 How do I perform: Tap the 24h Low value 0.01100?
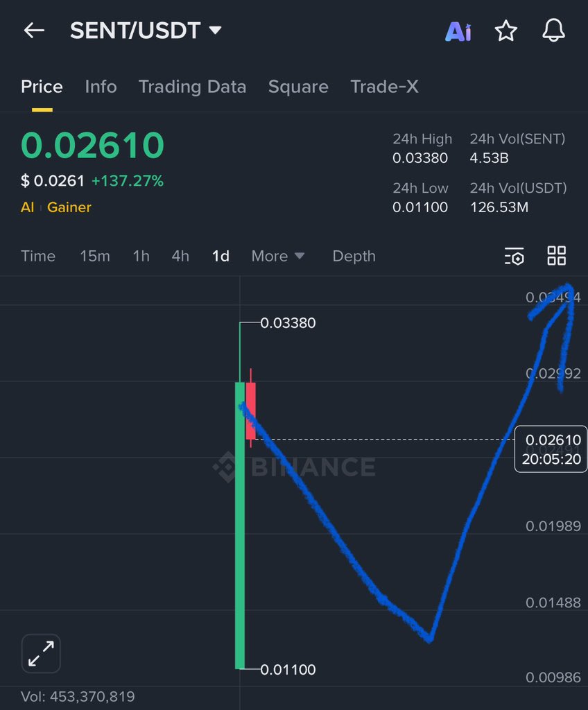coord(420,207)
